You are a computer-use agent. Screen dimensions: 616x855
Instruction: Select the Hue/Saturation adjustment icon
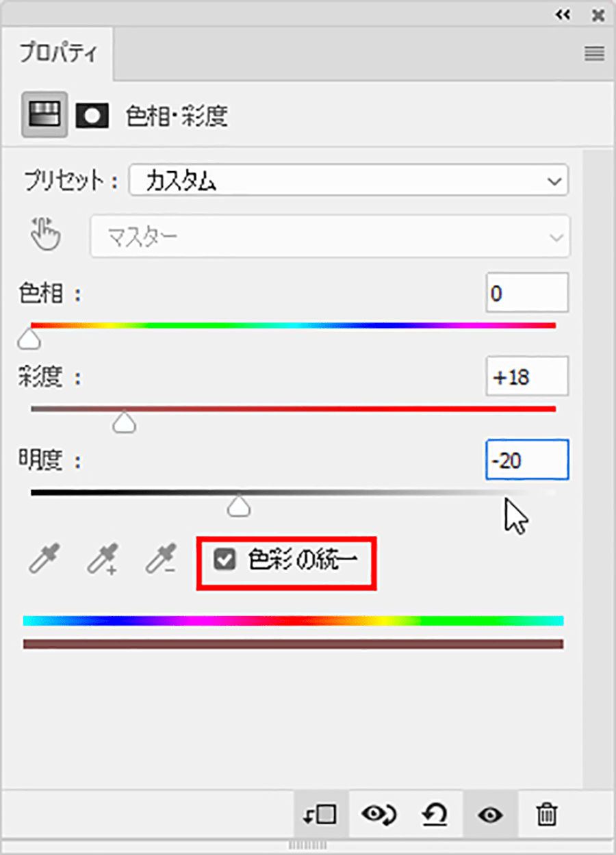pyautogui.click(x=44, y=115)
